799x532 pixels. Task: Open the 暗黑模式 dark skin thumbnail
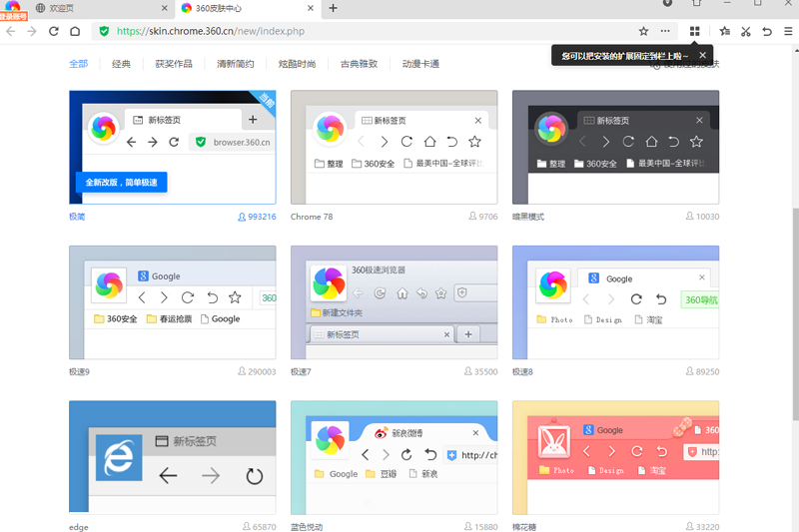point(615,147)
